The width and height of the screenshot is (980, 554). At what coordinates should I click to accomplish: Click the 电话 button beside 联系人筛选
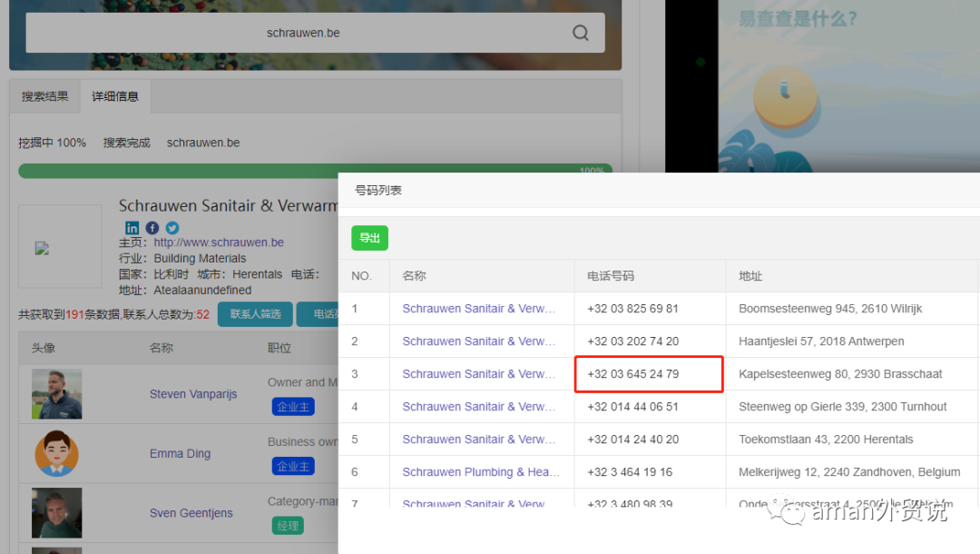318,314
